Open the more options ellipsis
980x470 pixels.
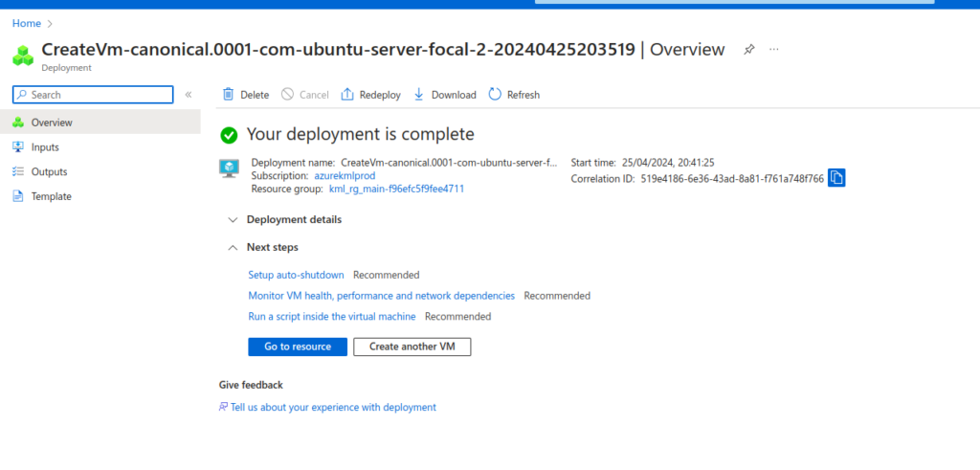(774, 50)
